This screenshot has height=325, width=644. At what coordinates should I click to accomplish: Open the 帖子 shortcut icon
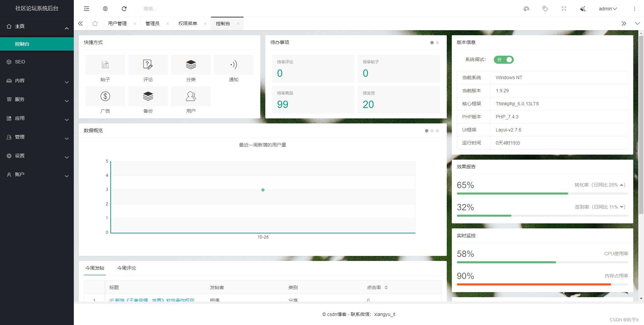coord(105,65)
